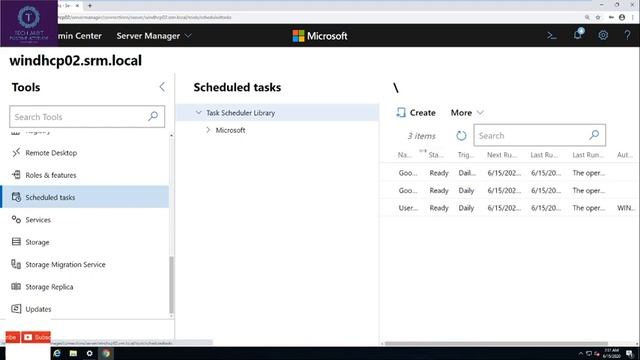This screenshot has height=360, width=640.
Task: Select the User... task row
Action: click(x=509, y=208)
